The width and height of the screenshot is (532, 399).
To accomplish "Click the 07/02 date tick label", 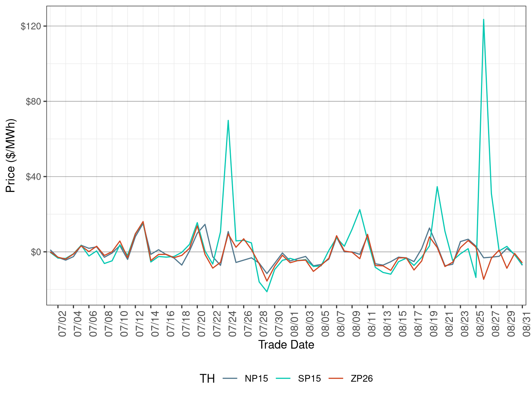I will click(x=62, y=323).
